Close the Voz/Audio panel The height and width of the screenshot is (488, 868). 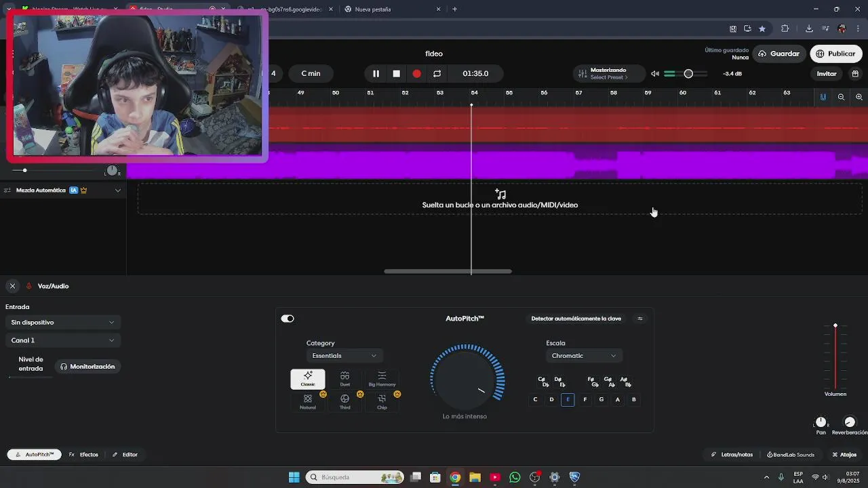coord(12,286)
